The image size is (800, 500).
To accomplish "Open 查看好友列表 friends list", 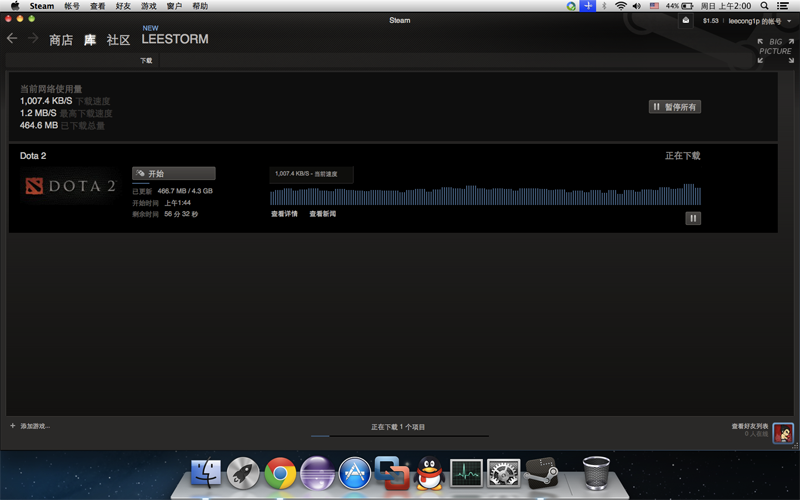I will [x=749, y=426].
